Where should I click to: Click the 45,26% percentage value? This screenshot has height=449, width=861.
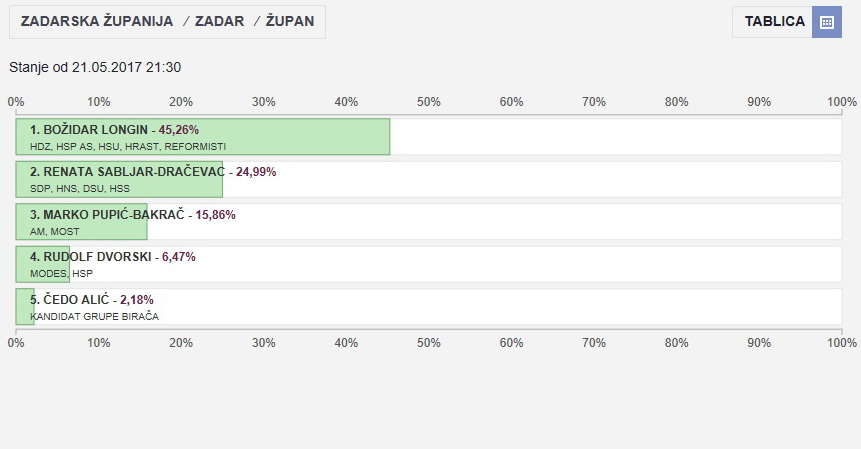point(179,130)
